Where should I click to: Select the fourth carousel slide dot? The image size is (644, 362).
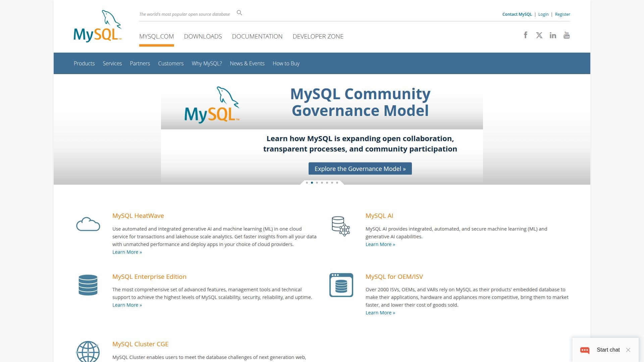point(322,183)
